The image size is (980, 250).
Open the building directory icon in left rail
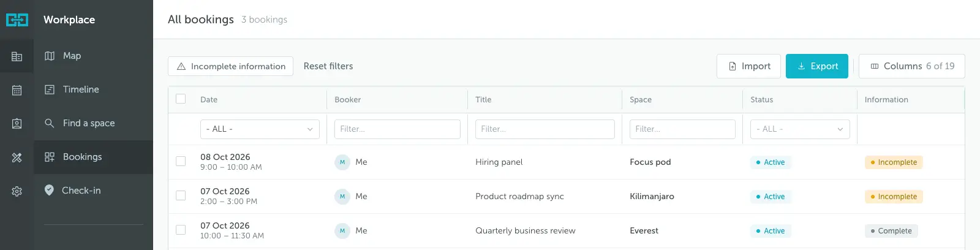[x=17, y=56]
